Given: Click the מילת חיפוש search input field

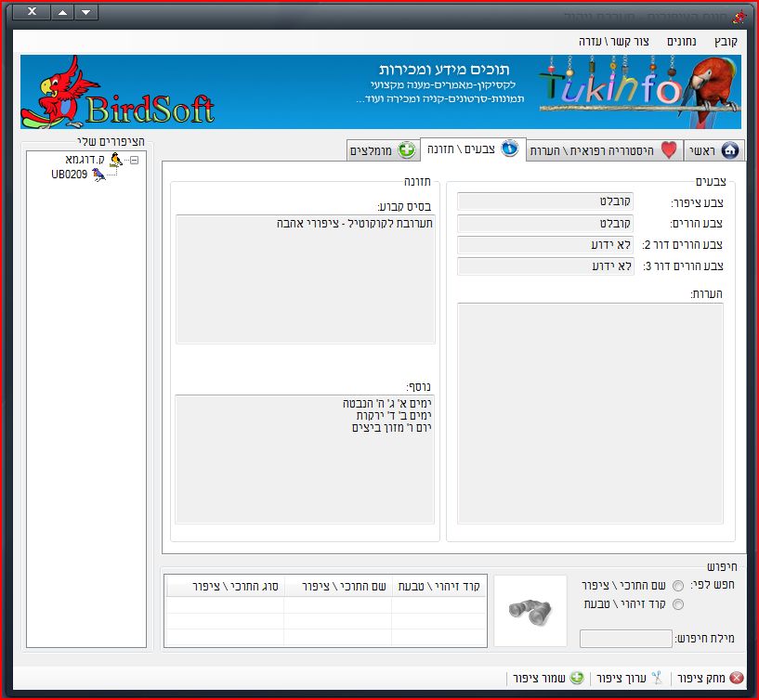Looking at the screenshot, I should coord(624,639).
